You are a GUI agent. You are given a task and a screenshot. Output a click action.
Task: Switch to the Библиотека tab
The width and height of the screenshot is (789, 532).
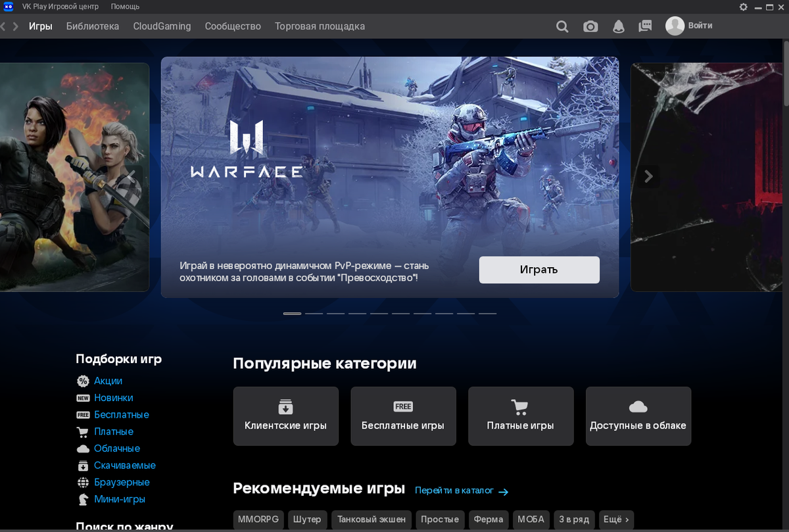tap(93, 26)
